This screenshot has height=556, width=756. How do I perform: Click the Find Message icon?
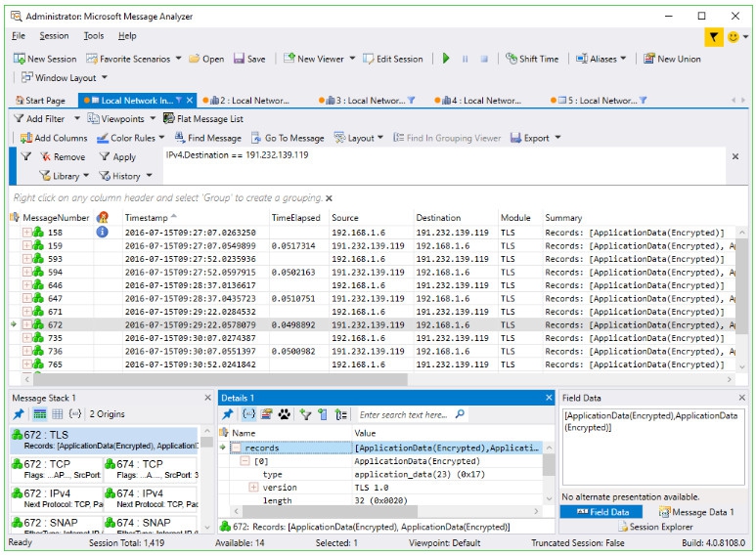click(179, 138)
